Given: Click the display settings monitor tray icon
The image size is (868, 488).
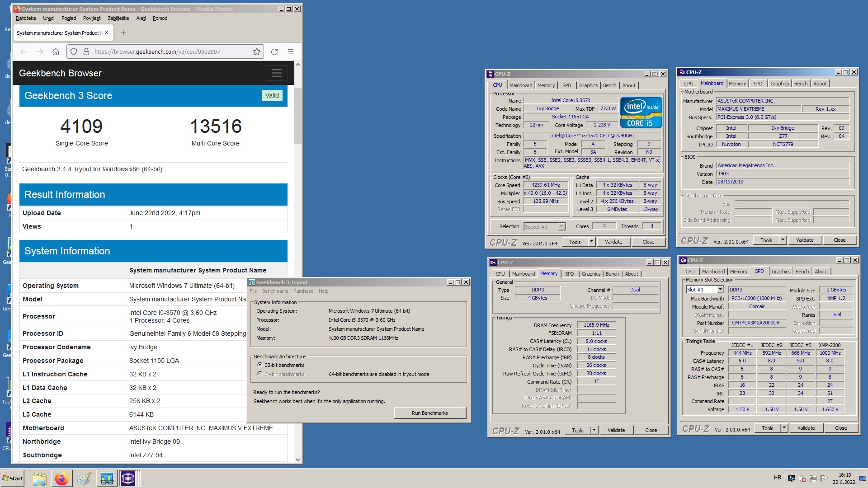Looking at the screenshot, I should pyautogui.click(x=792, y=479).
